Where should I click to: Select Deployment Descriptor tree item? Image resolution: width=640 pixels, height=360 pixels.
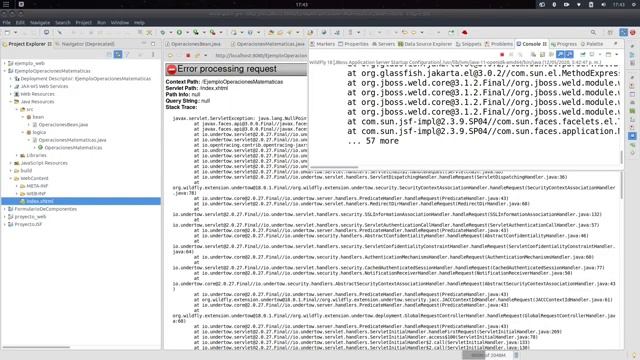click(82, 78)
